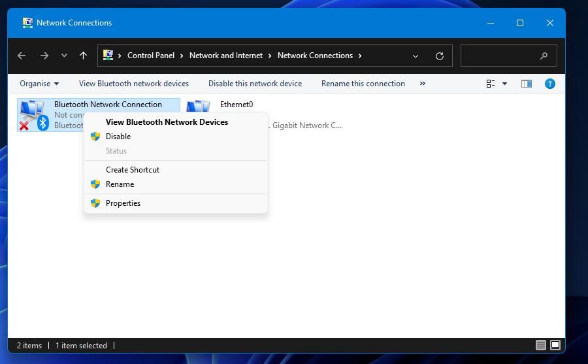Open view options dropdown arrow
This screenshot has width=588, height=364.
tap(505, 84)
